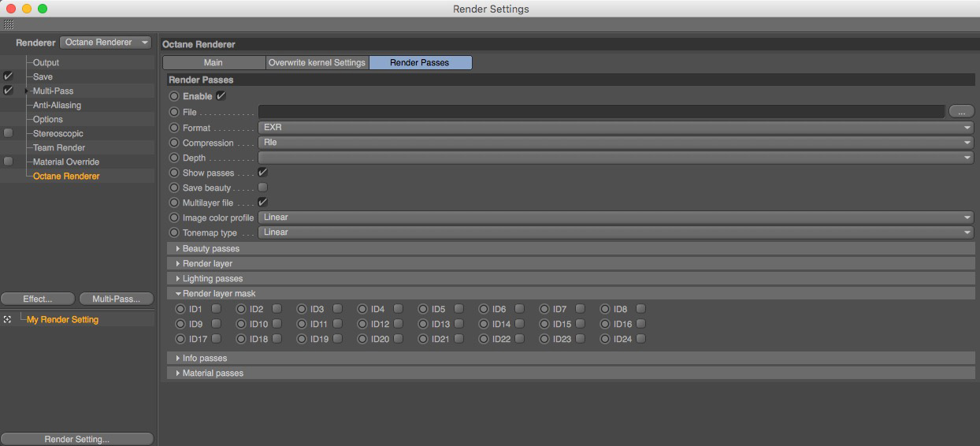Expand the Lighting passes section
The width and height of the screenshot is (980, 446).
tap(571, 279)
